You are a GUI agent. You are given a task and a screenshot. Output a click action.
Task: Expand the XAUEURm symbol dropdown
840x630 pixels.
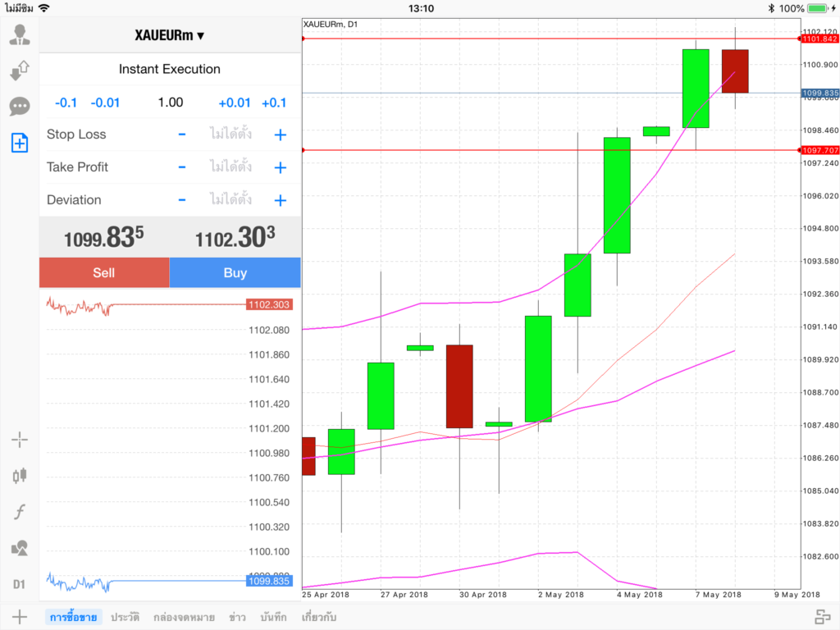[170, 35]
